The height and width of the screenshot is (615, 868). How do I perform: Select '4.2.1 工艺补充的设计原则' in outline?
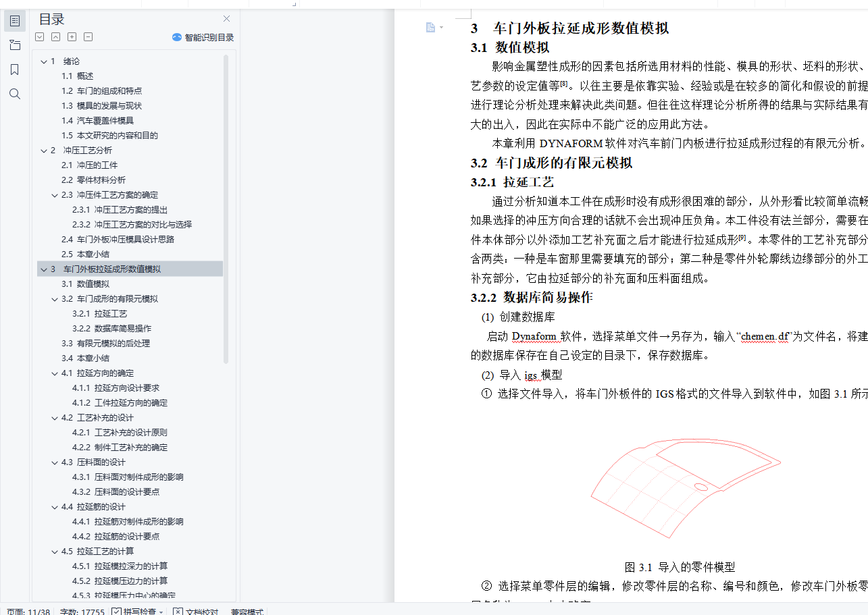(x=120, y=433)
